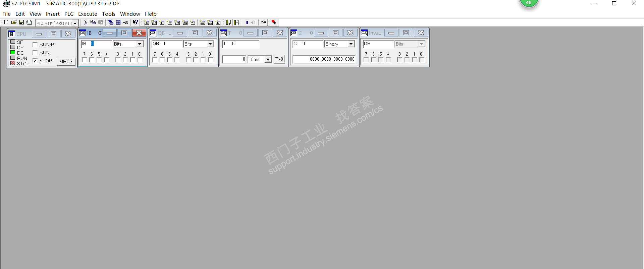The height and width of the screenshot is (269, 644).
Task: Pause the simulation
Action: tap(247, 22)
